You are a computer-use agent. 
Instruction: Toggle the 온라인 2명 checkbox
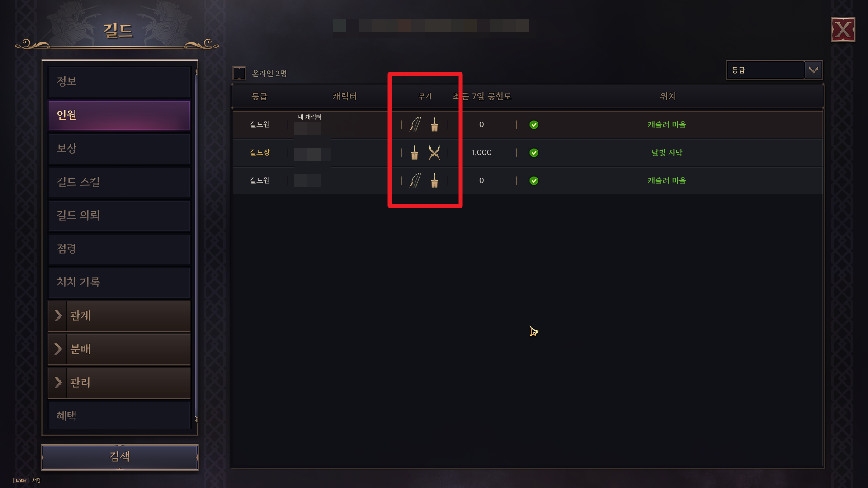click(239, 73)
